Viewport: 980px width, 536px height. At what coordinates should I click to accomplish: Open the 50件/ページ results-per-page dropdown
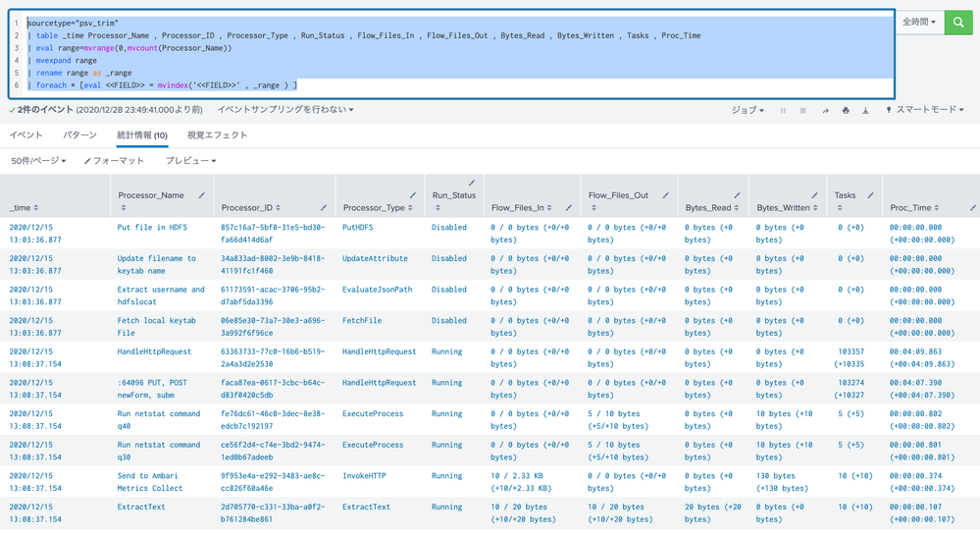39,161
